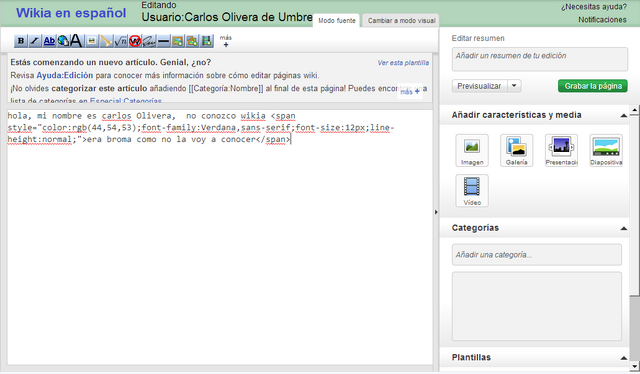Add a video using the toolbar film icon

(x=207, y=41)
